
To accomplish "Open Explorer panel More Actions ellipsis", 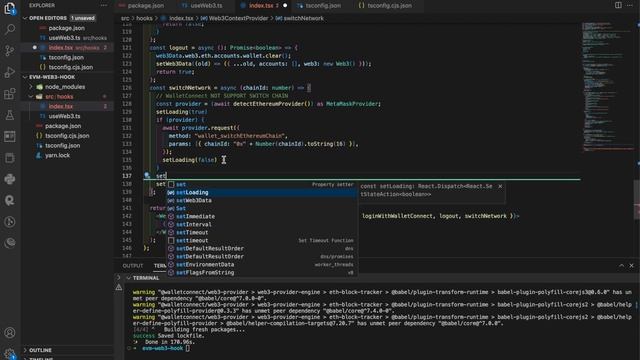I will [x=104, y=5].
